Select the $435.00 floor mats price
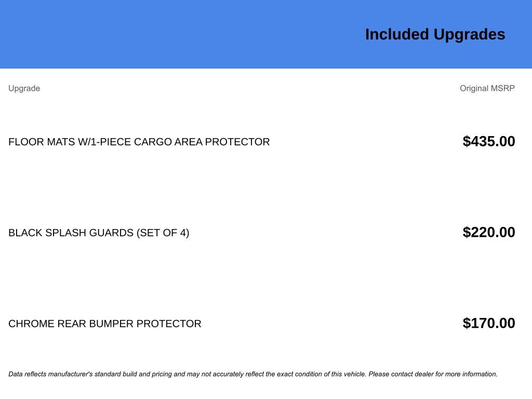This screenshot has height=399, width=532. tap(488, 141)
